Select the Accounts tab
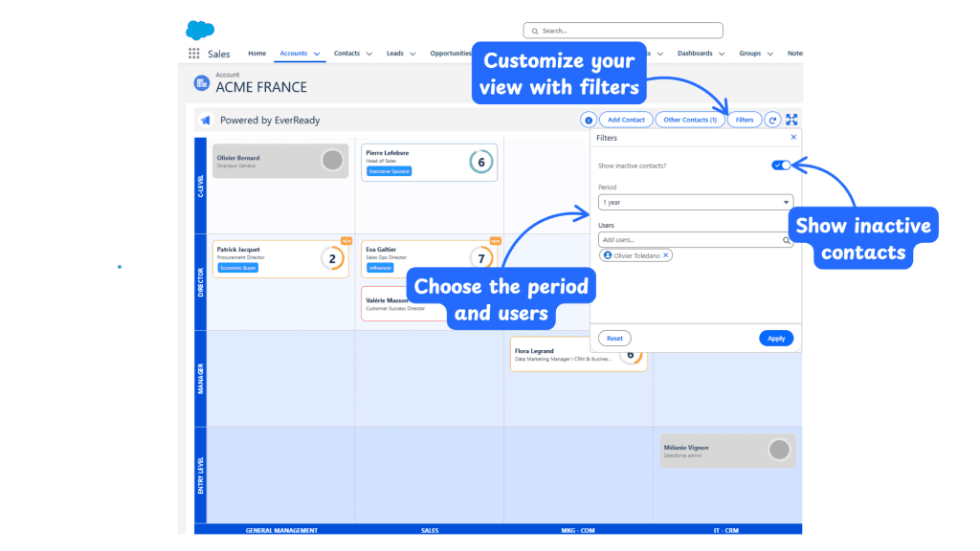980x551 pixels. [293, 54]
